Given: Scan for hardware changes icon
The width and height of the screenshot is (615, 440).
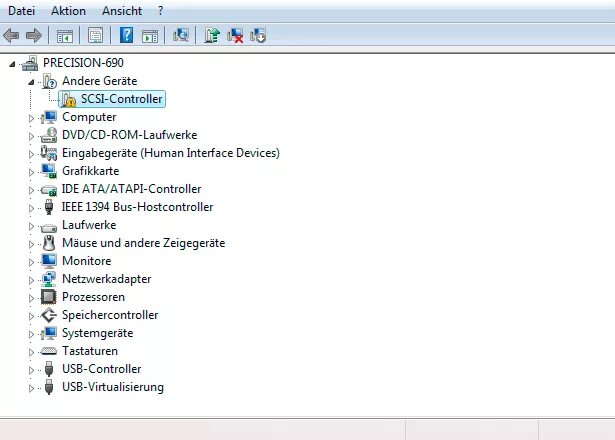Looking at the screenshot, I should pyautogui.click(x=181, y=35).
